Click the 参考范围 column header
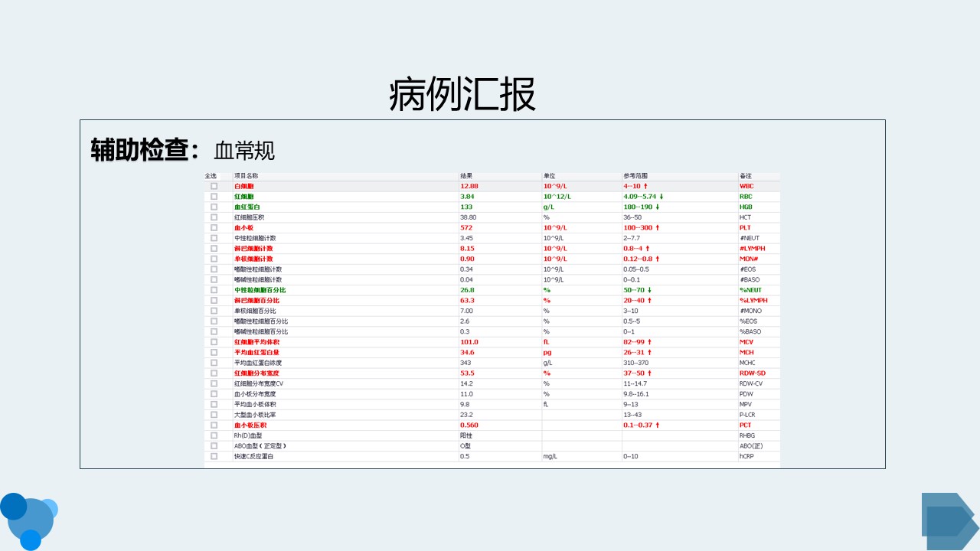Image resolution: width=980 pixels, height=551 pixels. pyautogui.click(x=635, y=176)
